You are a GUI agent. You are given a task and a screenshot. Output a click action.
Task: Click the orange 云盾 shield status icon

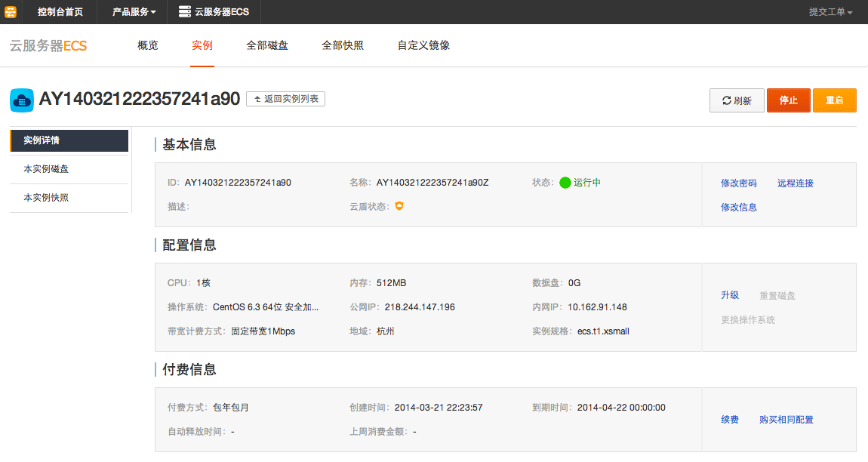click(399, 206)
